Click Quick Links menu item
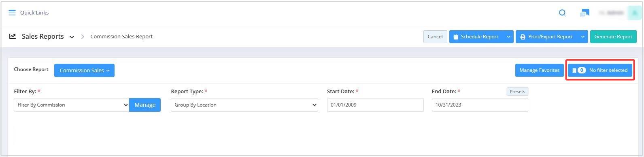644x157 pixels. [x=34, y=13]
